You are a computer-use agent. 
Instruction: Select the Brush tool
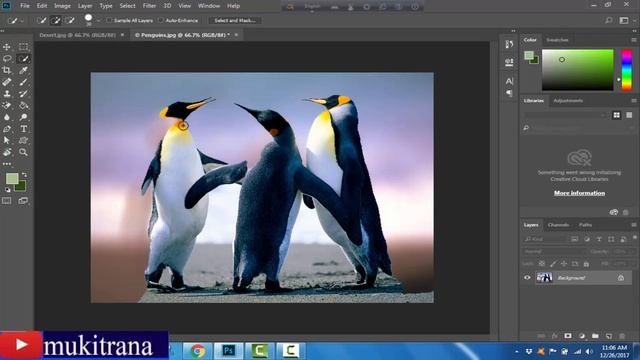coord(24,82)
